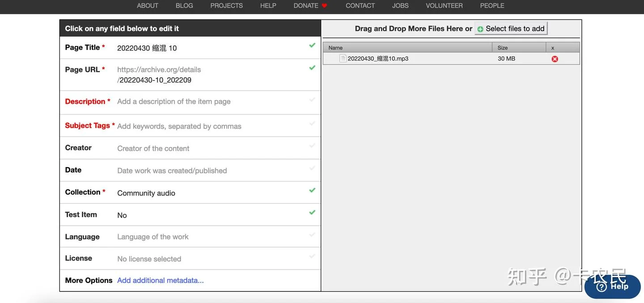Click the green checkmark on Test Item row

312,212
